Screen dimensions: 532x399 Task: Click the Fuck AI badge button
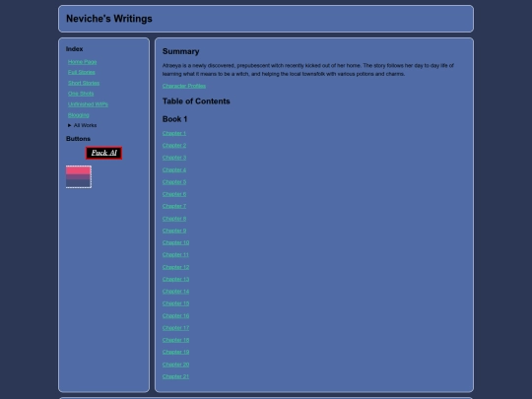pos(103,153)
